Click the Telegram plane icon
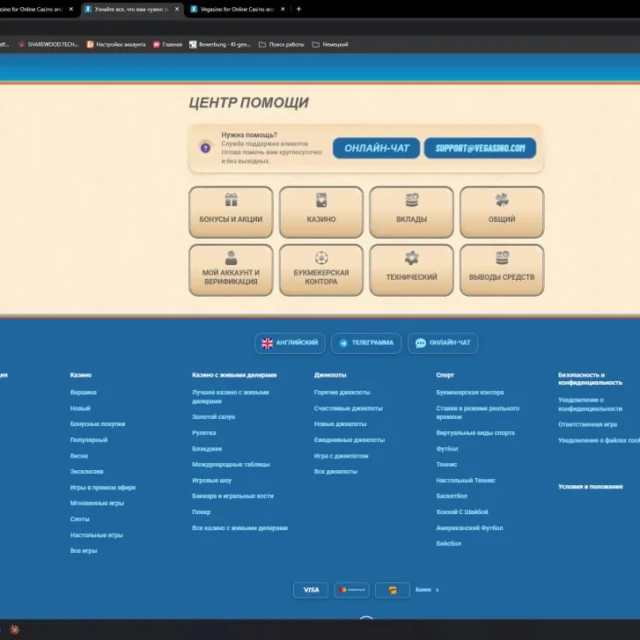The width and height of the screenshot is (640, 640). tap(344, 343)
